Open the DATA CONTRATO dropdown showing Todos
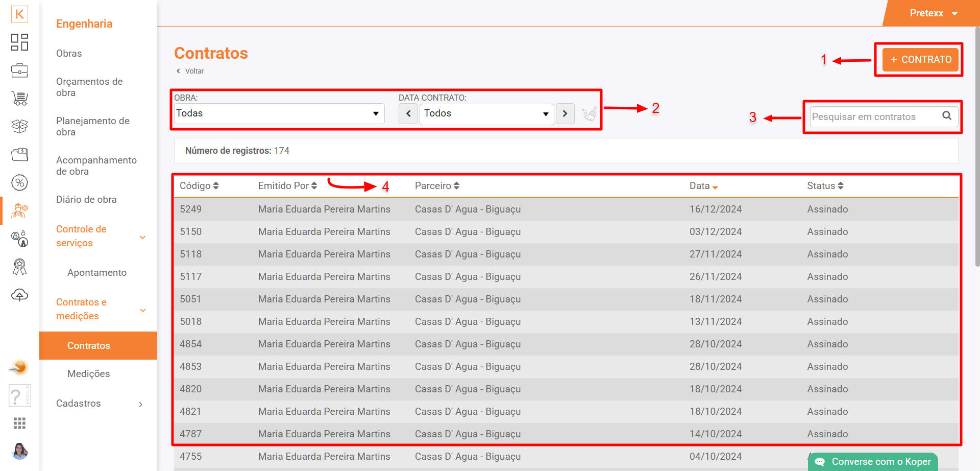Screen dimensions: 980x471 coord(486,113)
